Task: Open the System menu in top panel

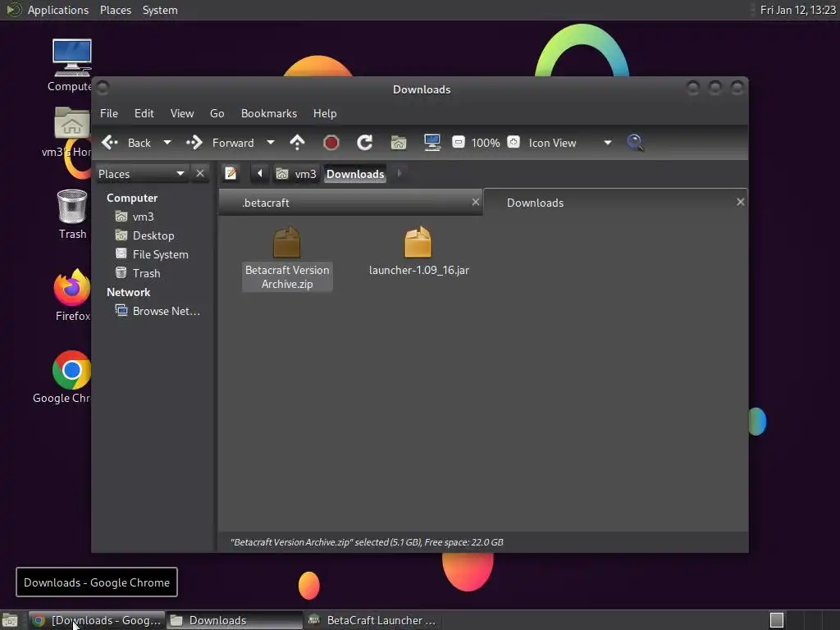Action: (160, 10)
